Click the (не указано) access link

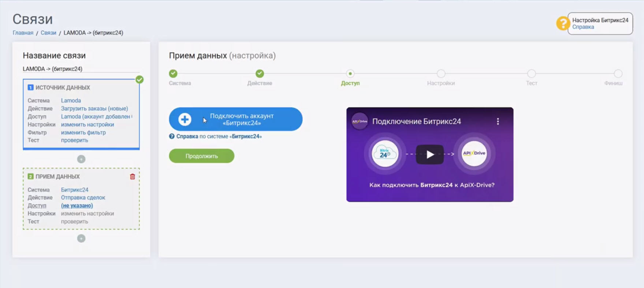tap(77, 206)
